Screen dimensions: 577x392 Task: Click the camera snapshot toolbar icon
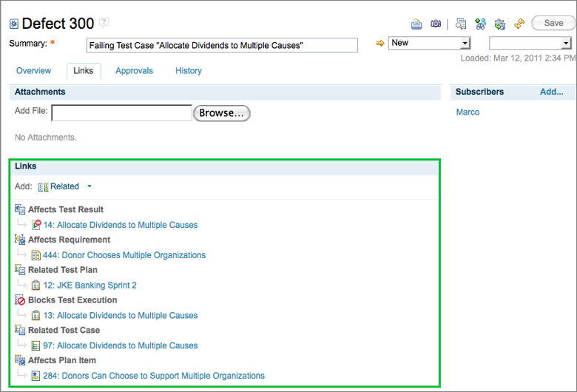[x=436, y=24]
